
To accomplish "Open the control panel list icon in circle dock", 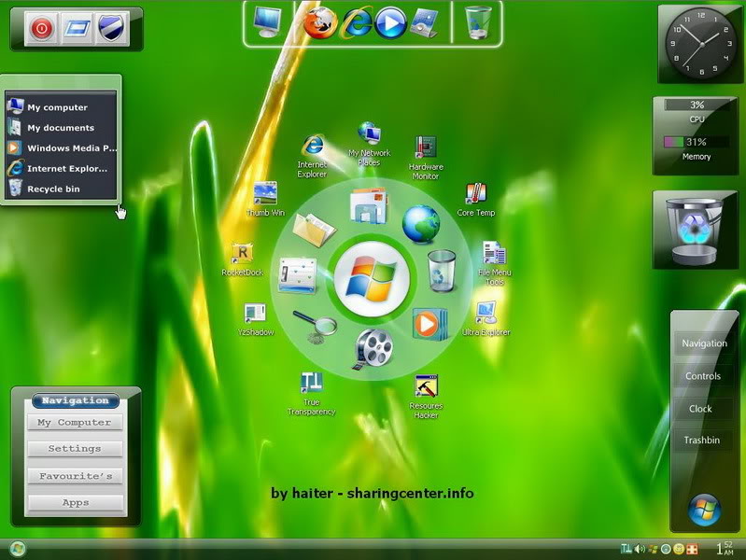I will point(298,275).
